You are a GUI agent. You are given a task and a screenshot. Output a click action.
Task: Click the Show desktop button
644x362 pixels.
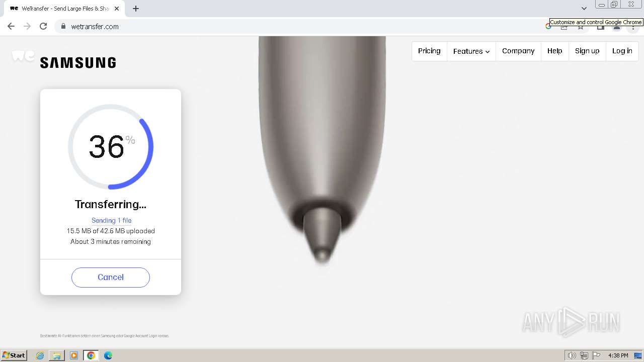click(638, 355)
